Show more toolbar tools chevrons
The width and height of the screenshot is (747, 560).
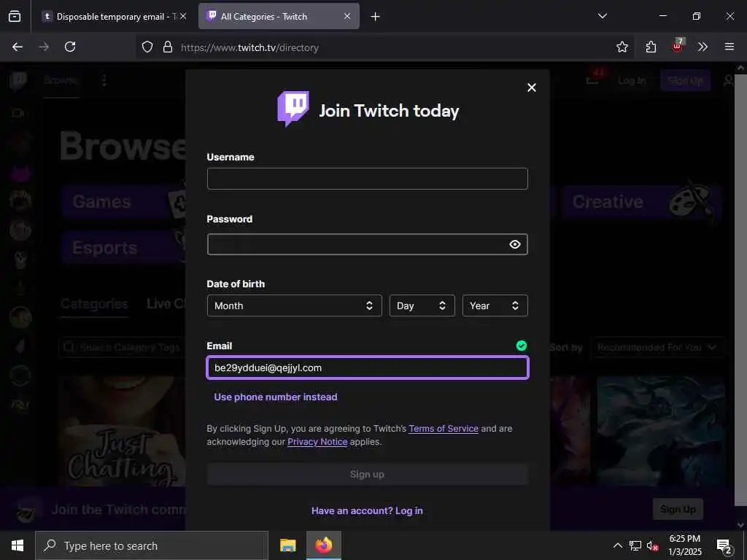click(x=703, y=47)
